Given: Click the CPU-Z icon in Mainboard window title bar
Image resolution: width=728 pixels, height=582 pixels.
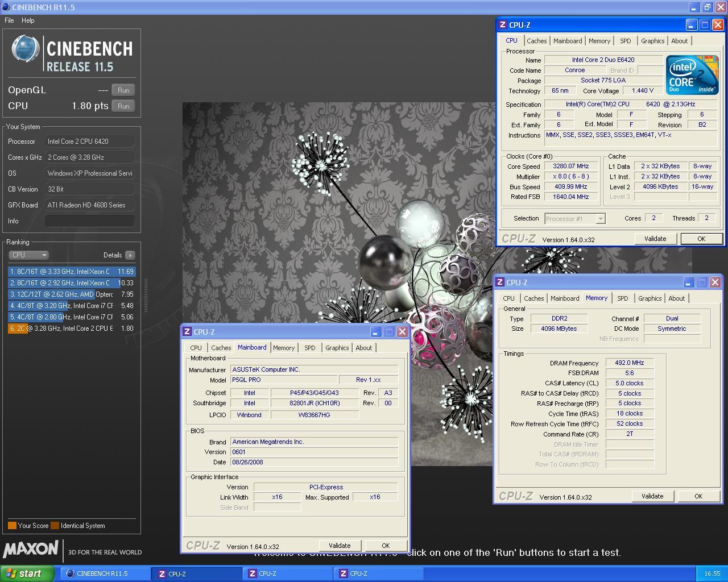Looking at the screenshot, I should pos(187,332).
